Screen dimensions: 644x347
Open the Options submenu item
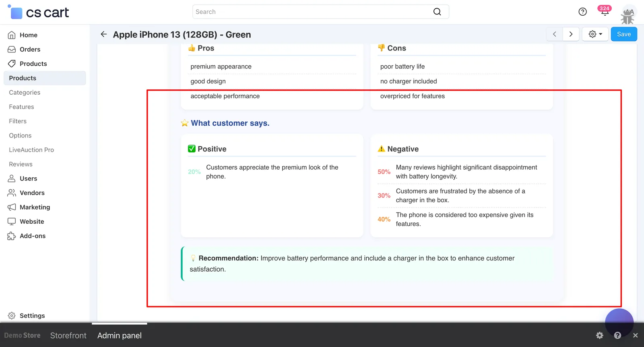20,135
